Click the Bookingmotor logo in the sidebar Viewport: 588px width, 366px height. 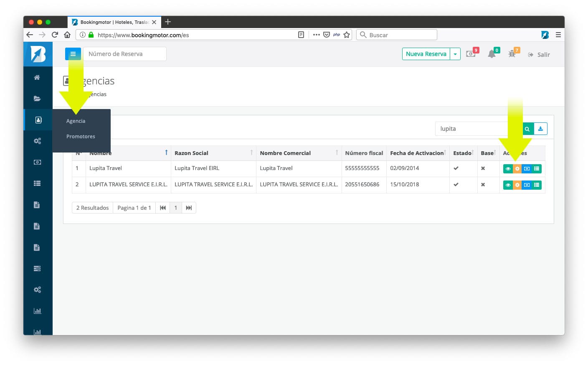[38, 54]
